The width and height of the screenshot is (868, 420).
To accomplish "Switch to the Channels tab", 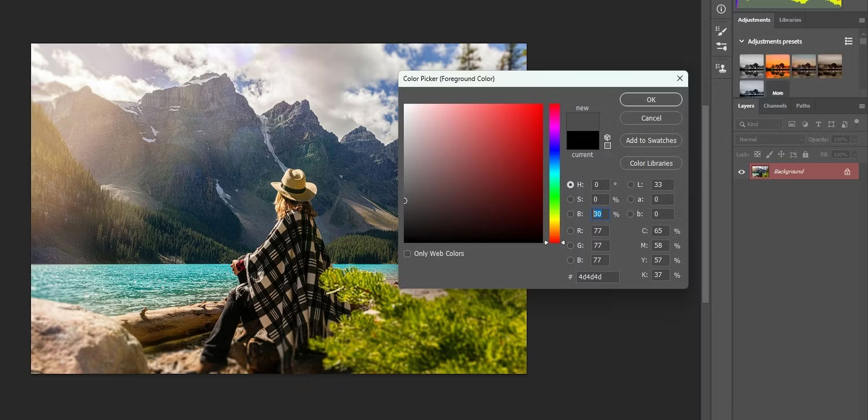I will point(775,106).
